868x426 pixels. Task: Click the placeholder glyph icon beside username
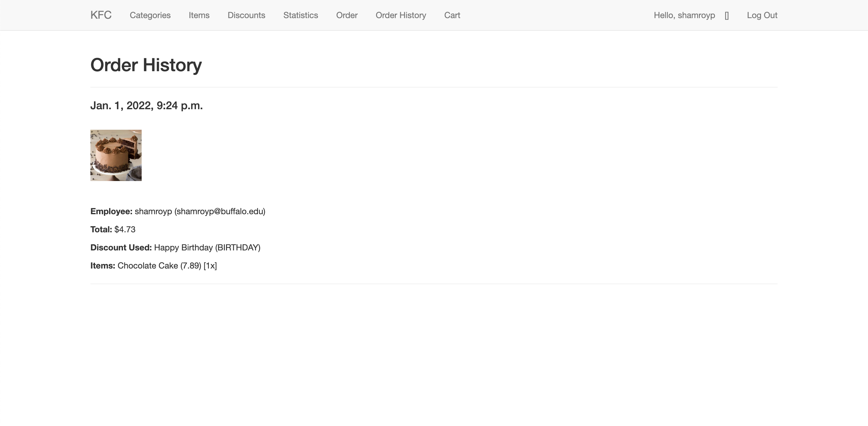726,16
